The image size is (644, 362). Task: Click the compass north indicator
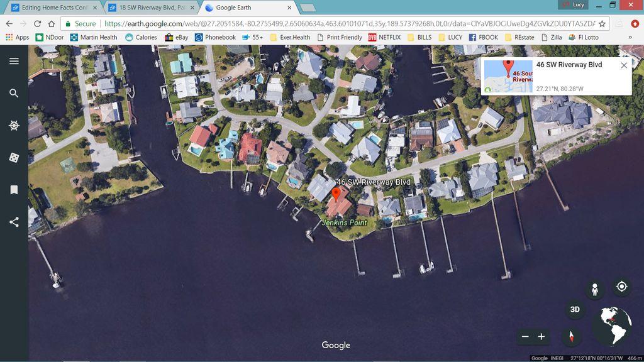571,337
